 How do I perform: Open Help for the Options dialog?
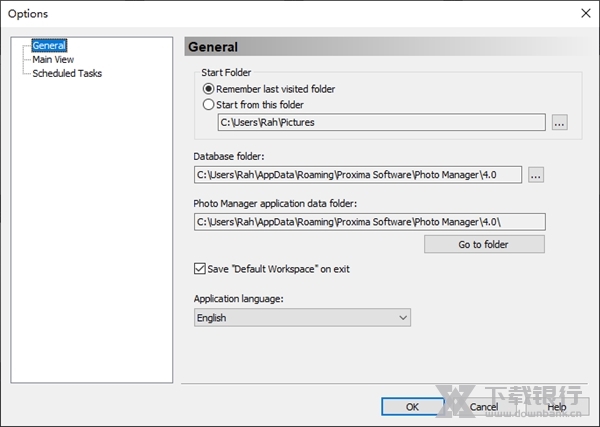click(556, 406)
